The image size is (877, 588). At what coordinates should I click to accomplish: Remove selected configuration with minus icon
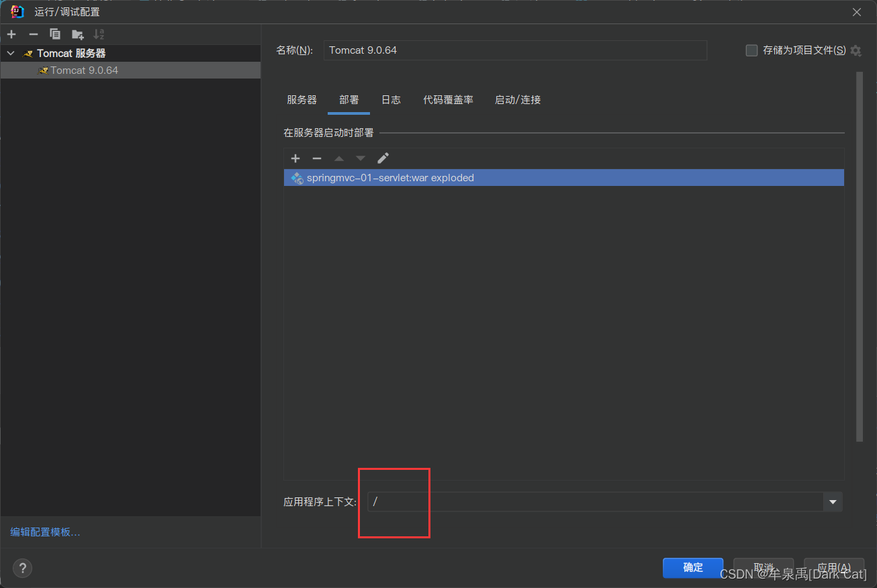[x=34, y=34]
